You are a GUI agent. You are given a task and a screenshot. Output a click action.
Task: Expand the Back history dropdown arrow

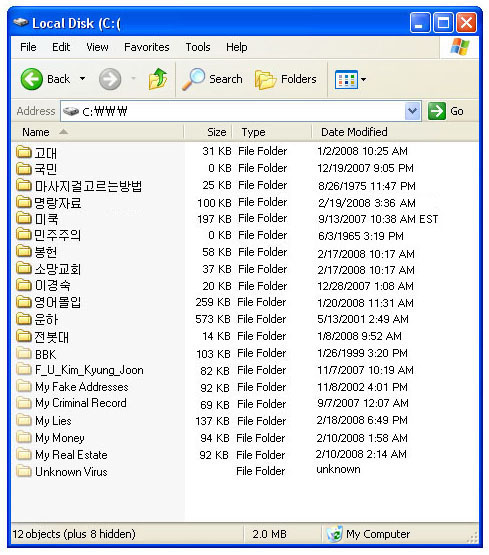click(82, 79)
